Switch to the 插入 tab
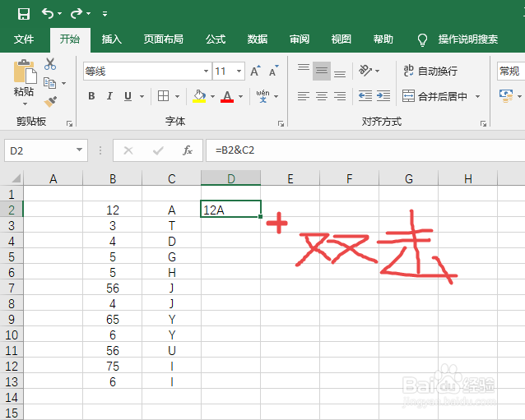The width and height of the screenshot is (525, 420). (111, 39)
